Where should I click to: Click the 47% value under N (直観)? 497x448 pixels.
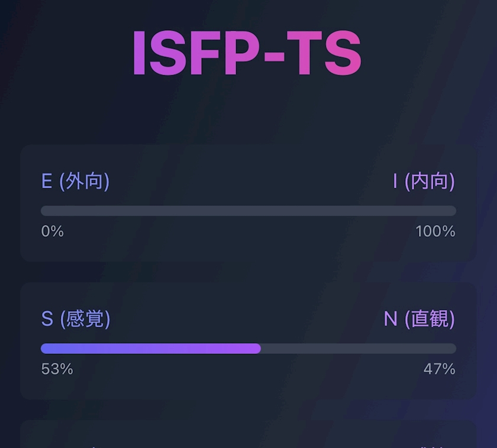439,369
